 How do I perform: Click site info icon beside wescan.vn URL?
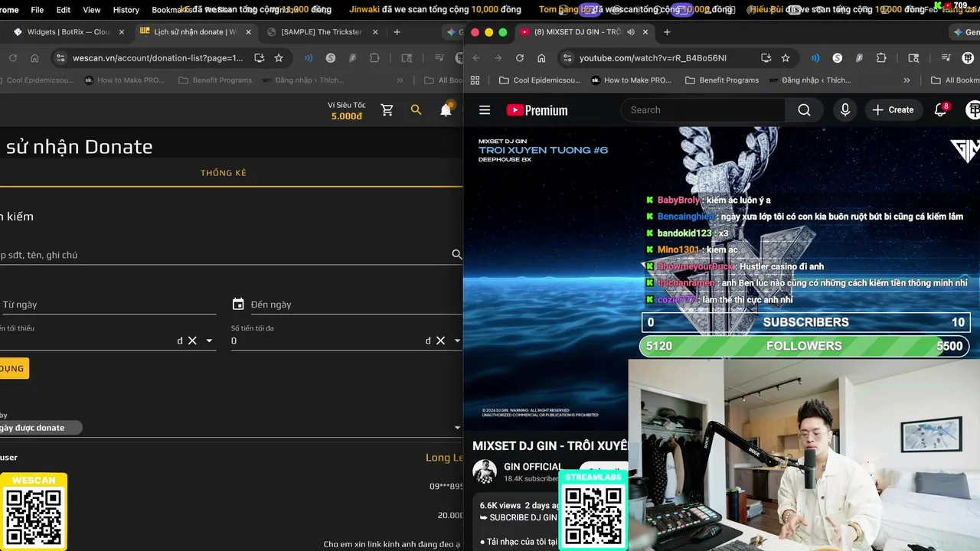coord(60,58)
